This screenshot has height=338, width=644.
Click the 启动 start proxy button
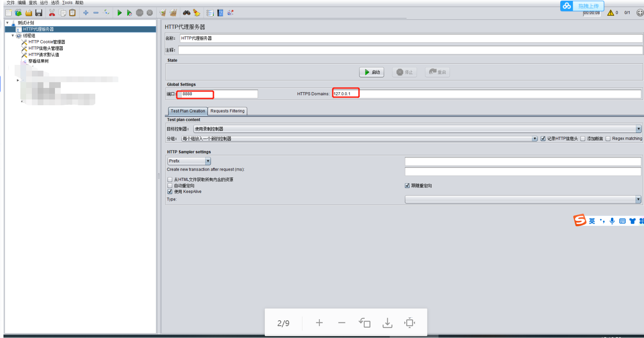372,72
